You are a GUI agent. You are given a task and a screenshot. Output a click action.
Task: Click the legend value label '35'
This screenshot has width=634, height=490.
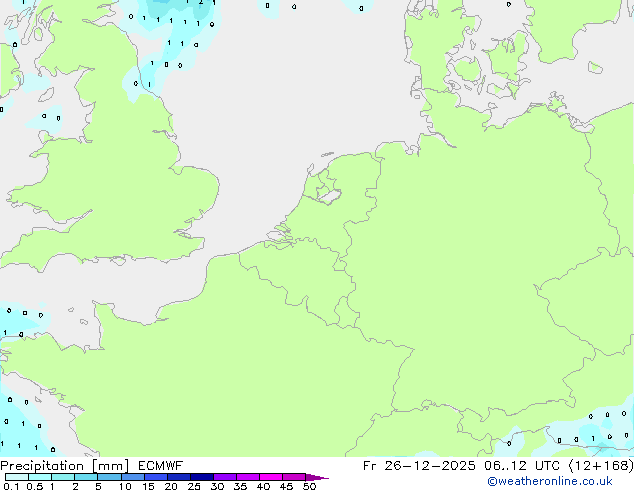[240, 486]
